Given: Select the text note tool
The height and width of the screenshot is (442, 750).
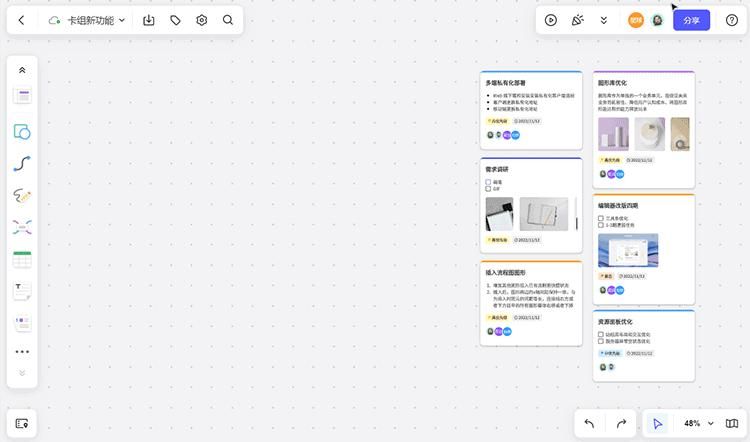Looking at the screenshot, I should coord(22,291).
